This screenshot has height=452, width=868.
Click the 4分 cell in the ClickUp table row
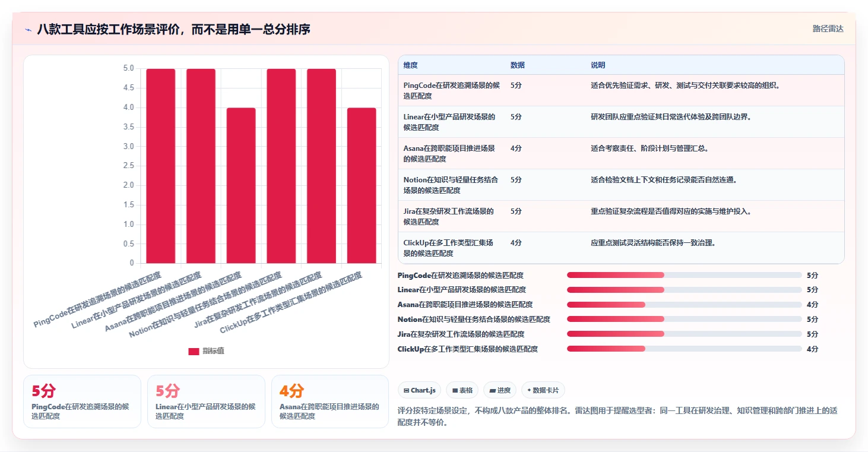516,243
